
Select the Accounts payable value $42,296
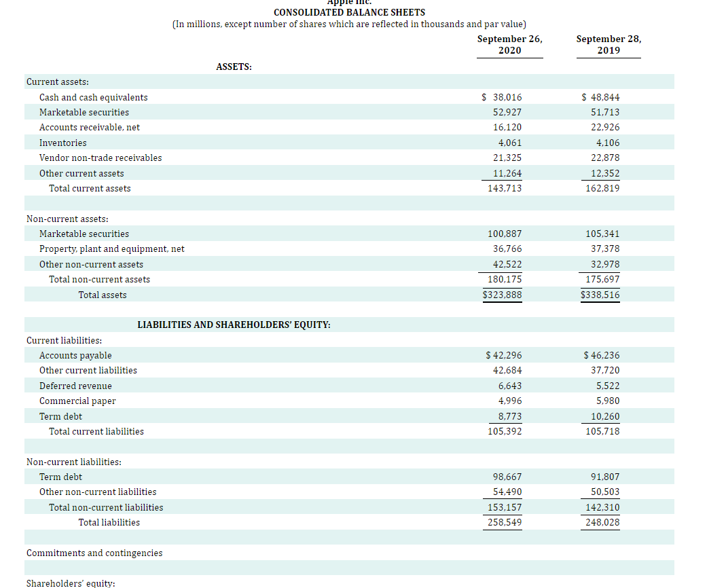tap(503, 355)
